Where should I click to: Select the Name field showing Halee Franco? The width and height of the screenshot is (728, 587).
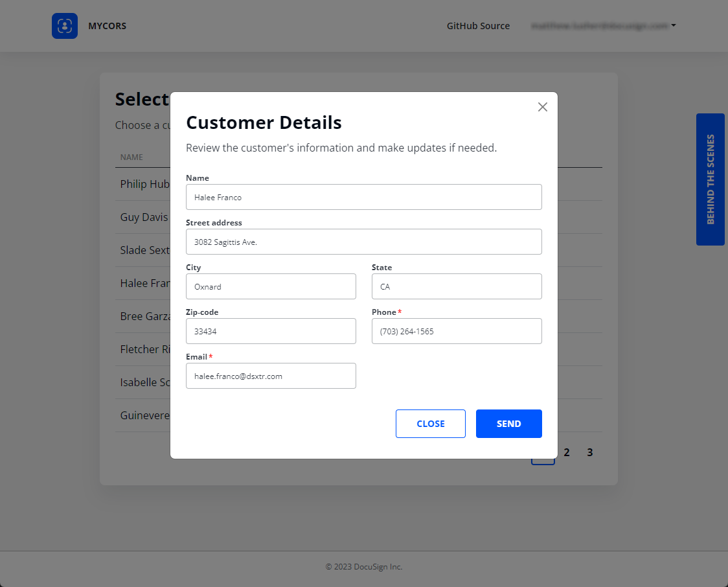coord(363,197)
